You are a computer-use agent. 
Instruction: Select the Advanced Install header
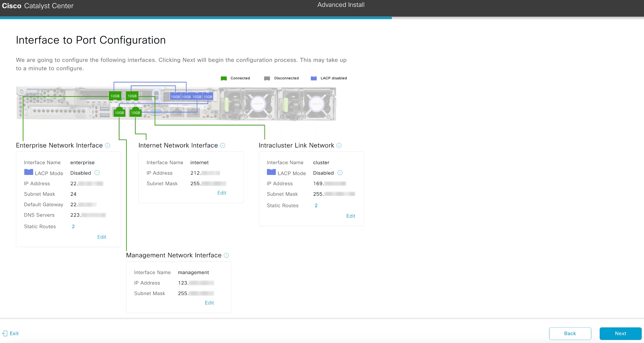click(341, 5)
